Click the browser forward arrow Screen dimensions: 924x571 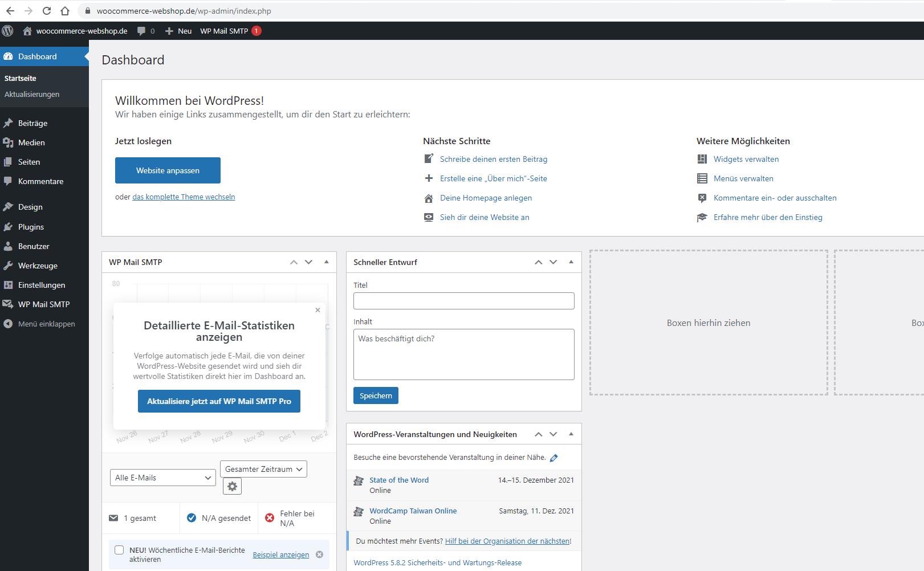click(x=29, y=11)
